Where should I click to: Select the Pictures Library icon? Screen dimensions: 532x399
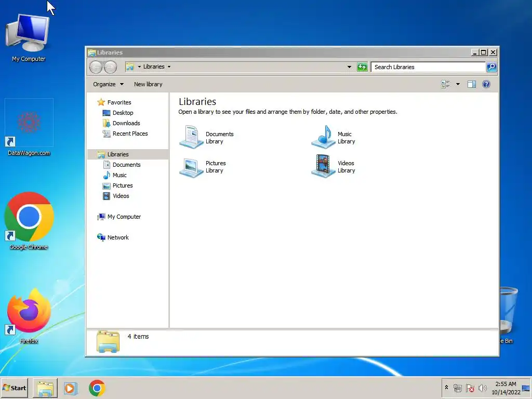coord(191,167)
